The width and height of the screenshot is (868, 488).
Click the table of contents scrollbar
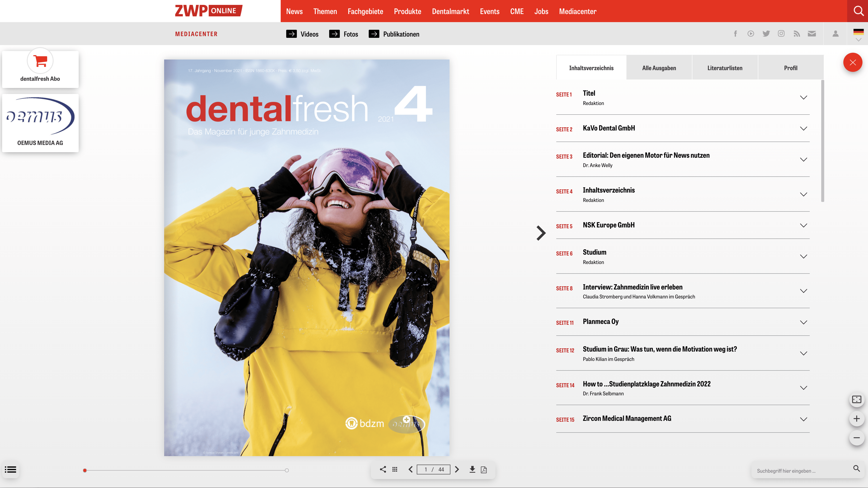pos(822,141)
